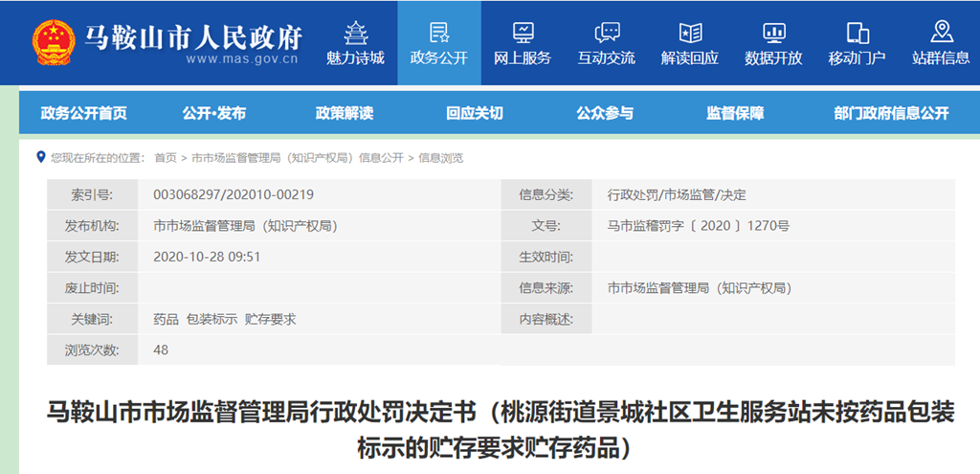This screenshot has height=474, width=980.
Task: Select the 公众参与 tab
Action: [605, 113]
